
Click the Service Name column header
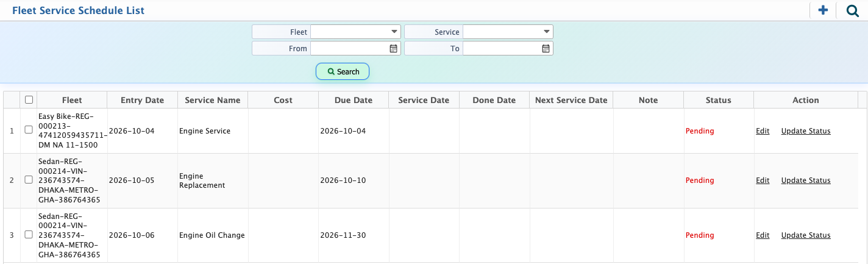[213, 100]
